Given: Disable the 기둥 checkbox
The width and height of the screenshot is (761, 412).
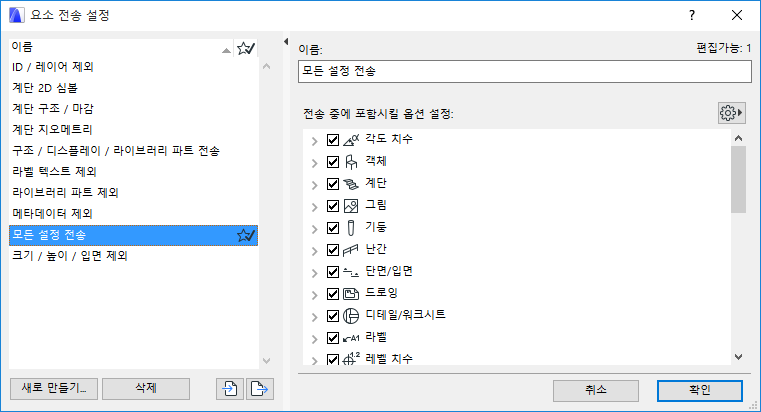Looking at the screenshot, I should click(332, 228).
